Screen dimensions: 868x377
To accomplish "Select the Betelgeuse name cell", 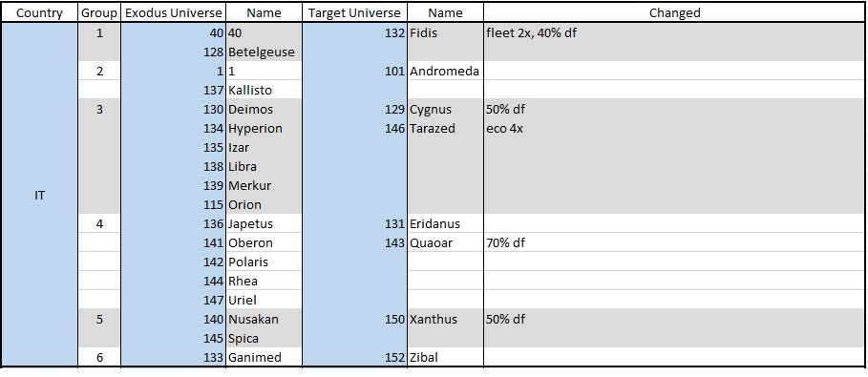I will pos(264,52).
